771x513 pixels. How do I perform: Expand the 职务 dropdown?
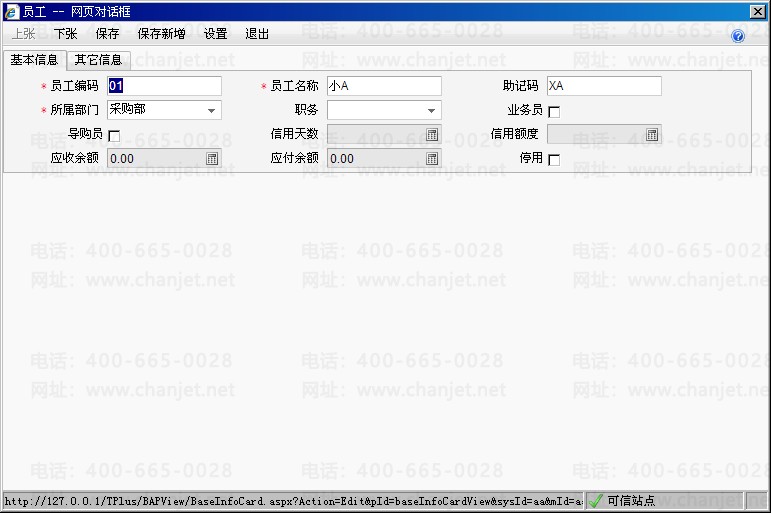coord(431,111)
